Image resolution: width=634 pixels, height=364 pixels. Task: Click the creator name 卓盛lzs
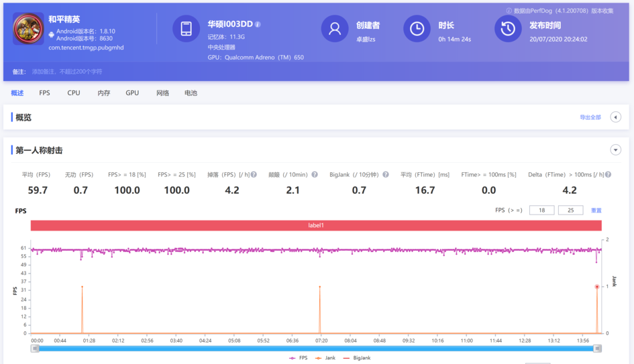(x=366, y=39)
